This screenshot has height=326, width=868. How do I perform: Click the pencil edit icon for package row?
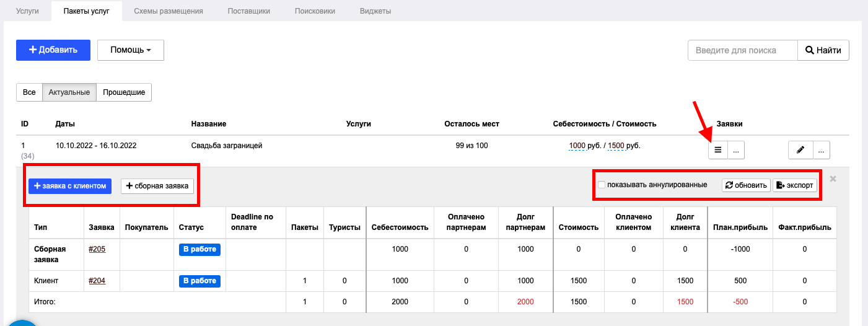800,150
